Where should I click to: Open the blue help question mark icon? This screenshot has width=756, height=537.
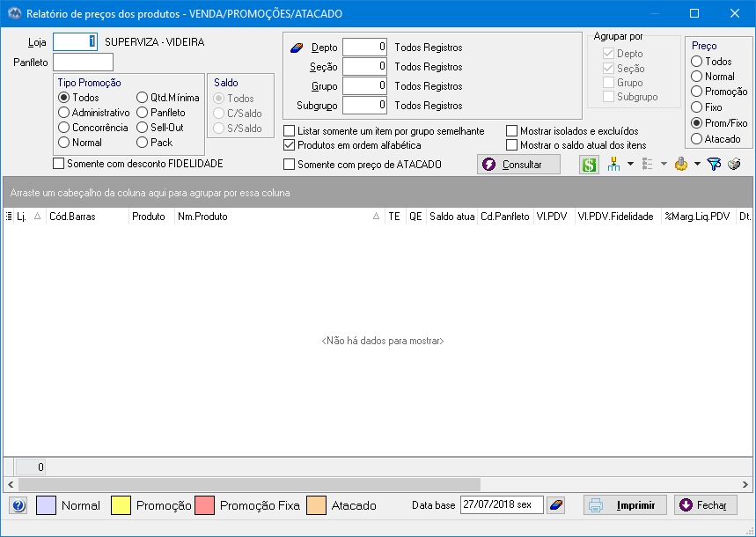(18, 505)
